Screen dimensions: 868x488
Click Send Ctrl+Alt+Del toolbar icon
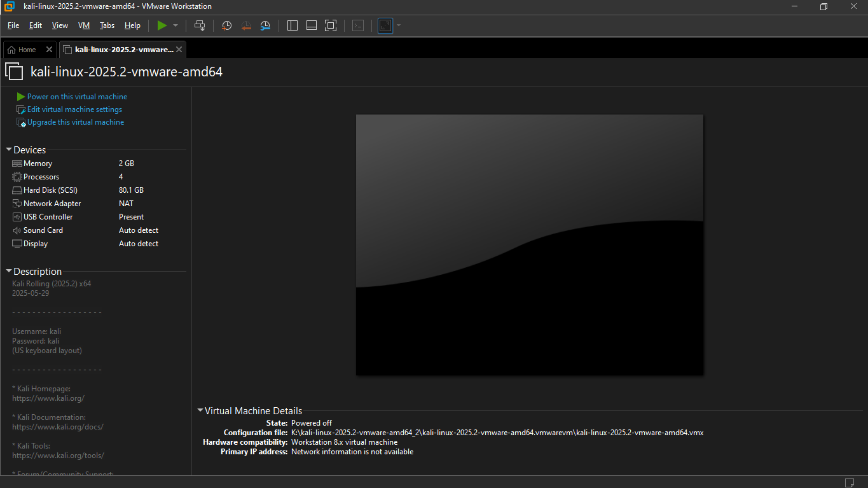point(200,25)
